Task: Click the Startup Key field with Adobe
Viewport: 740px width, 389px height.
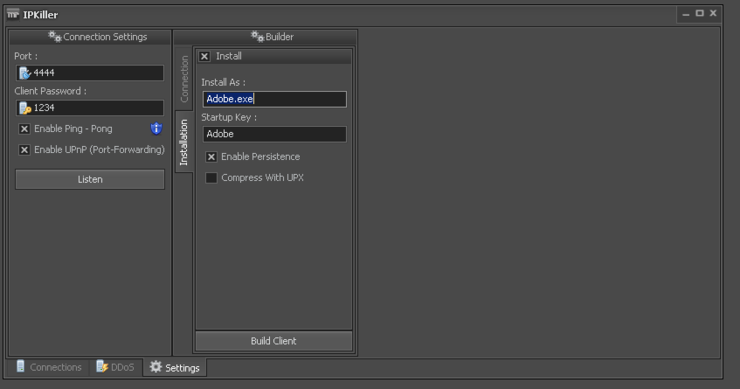Action: (x=274, y=134)
